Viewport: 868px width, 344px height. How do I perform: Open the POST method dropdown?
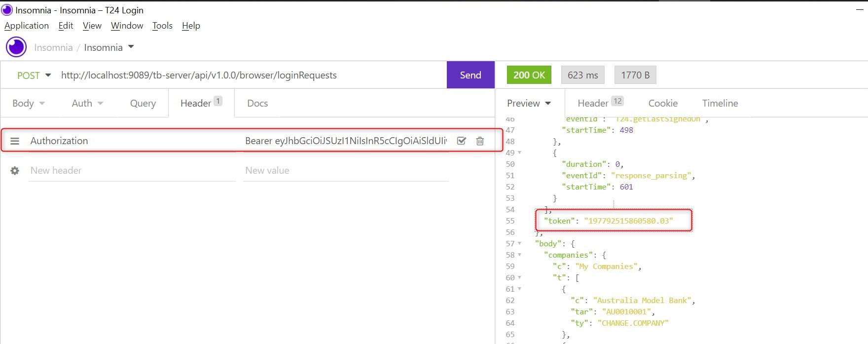click(x=34, y=76)
